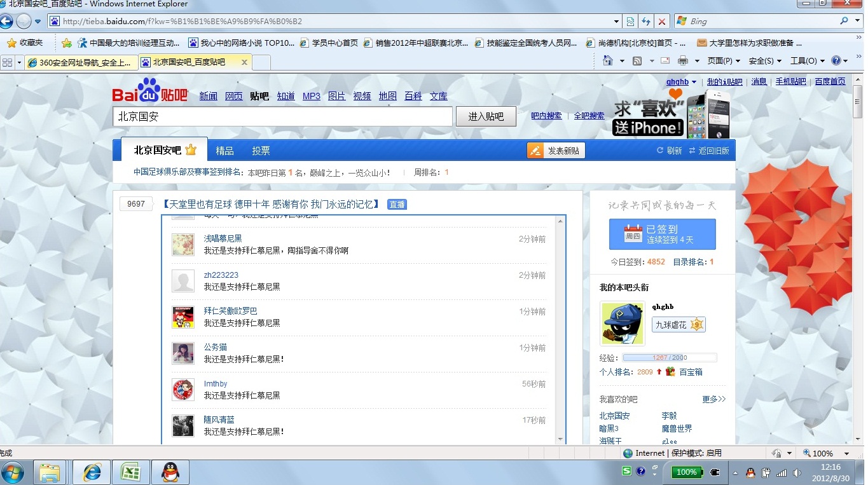Image resolution: width=868 pixels, height=485 pixels.
Task: Click the qhqhb profile avatar
Action: coord(622,324)
